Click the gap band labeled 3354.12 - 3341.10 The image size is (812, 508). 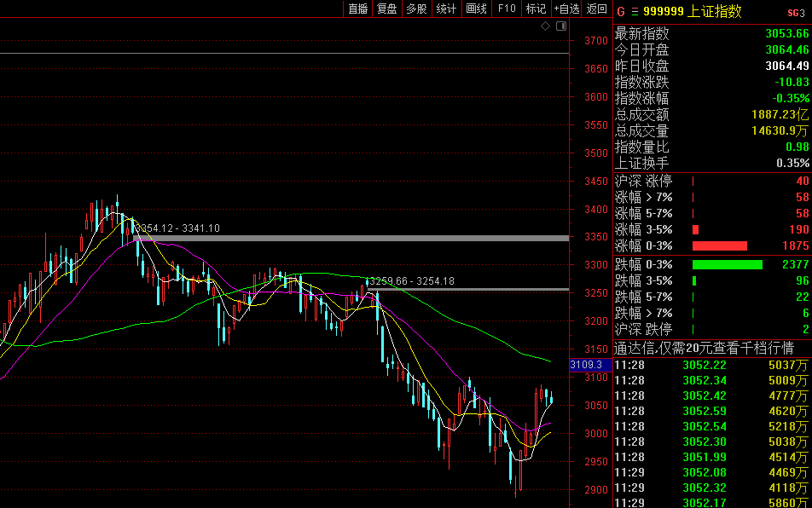click(x=350, y=238)
